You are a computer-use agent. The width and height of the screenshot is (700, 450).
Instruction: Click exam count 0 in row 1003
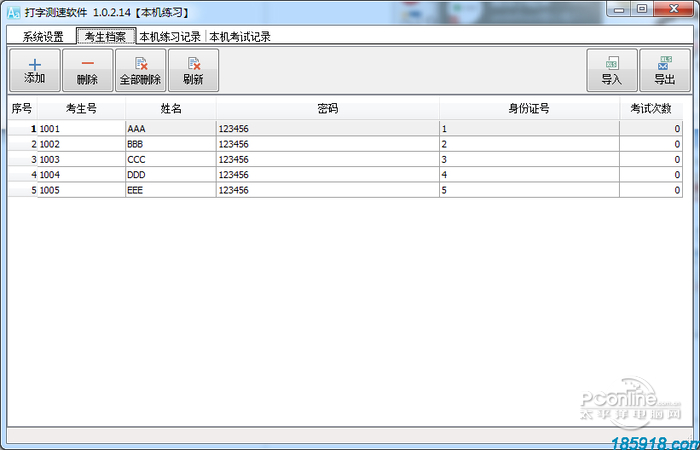651,159
